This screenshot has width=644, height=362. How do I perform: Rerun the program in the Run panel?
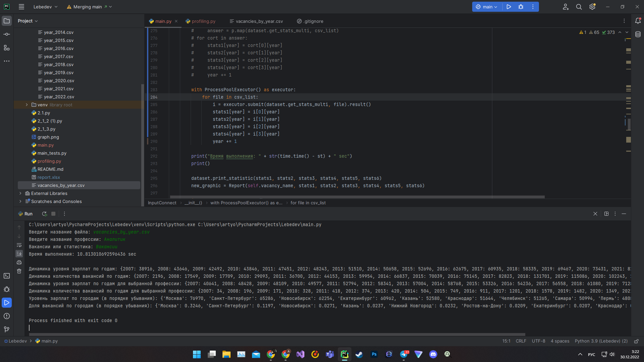[x=44, y=214]
